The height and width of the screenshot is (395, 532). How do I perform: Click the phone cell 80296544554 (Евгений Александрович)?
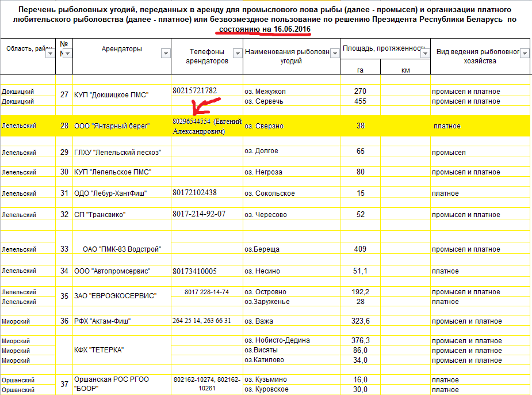[x=207, y=126]
